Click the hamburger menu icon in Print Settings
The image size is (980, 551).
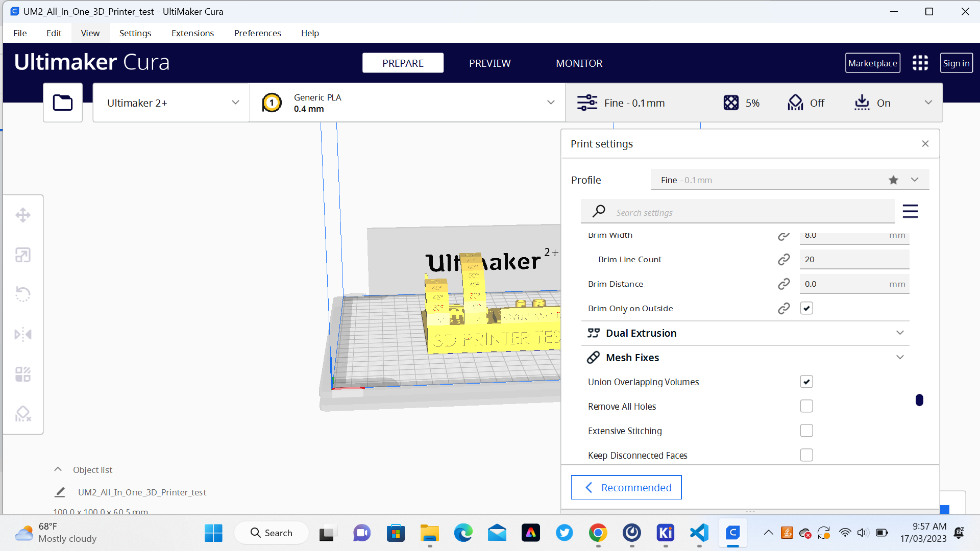click(911, 212)
